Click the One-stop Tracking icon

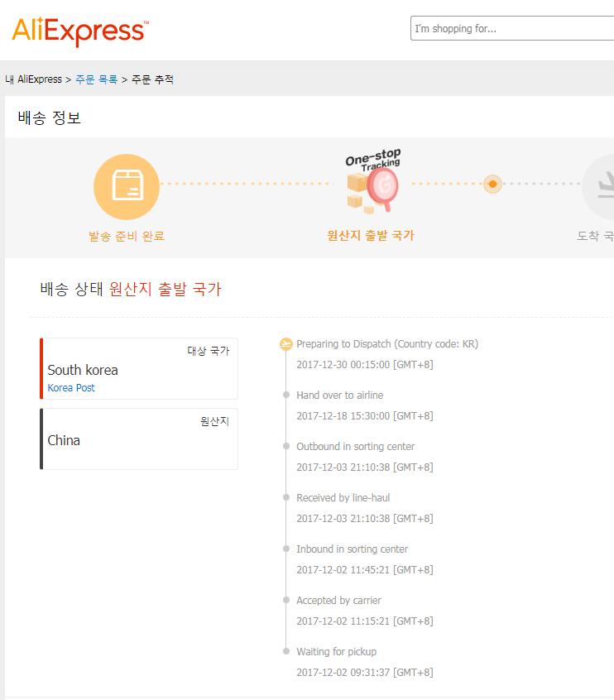click(x=372, y=182)
